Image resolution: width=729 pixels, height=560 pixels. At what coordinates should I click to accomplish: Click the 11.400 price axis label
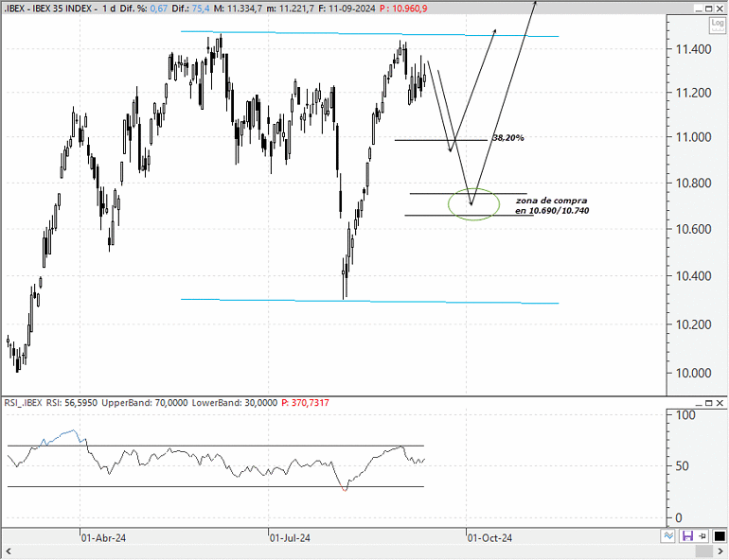pos(693,49)
